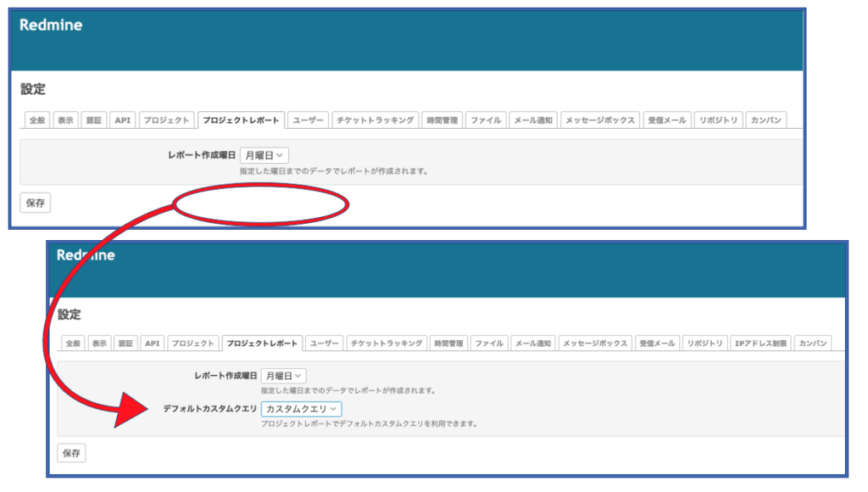Open the カンバン tab in lower window
Viewport: 868px width, 492px height.
pyautogui.click(x=813, y=344)
